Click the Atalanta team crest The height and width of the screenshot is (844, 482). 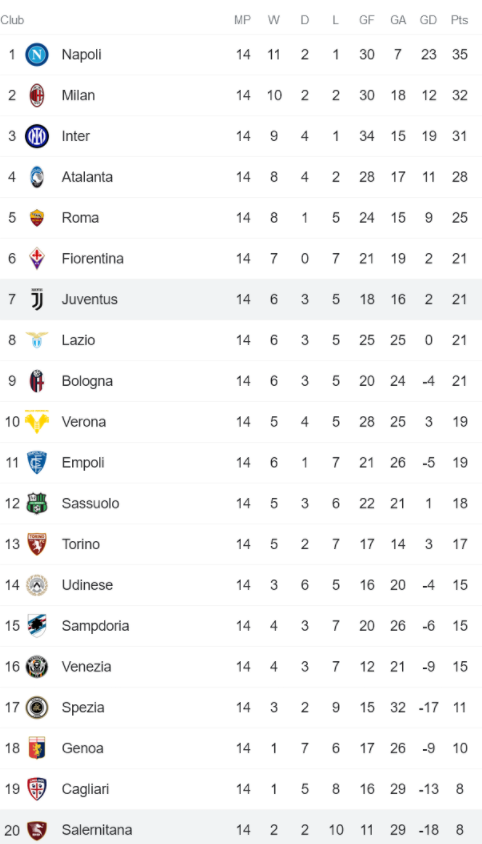(37, 177)
